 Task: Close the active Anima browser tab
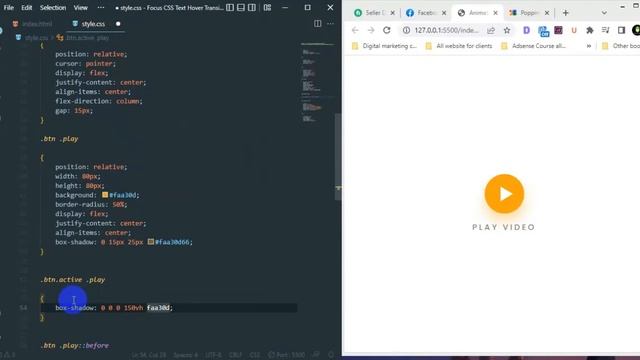pos(495,13)
